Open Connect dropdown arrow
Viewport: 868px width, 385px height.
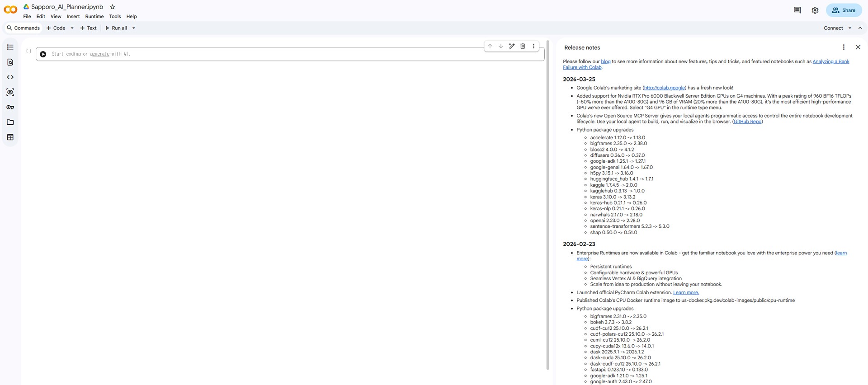(x=849, y=28)
